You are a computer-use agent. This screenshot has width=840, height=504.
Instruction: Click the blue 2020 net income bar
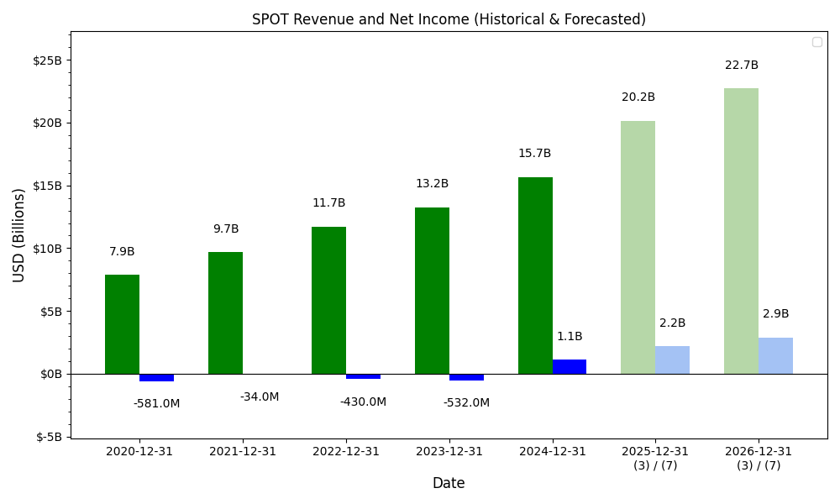156,378
